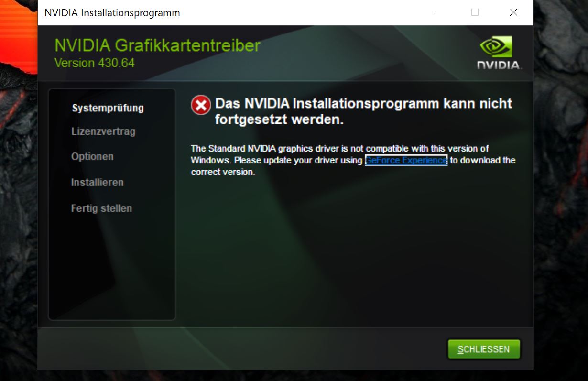Minimize the NVIDIA Installationsprogramm window

436,12
